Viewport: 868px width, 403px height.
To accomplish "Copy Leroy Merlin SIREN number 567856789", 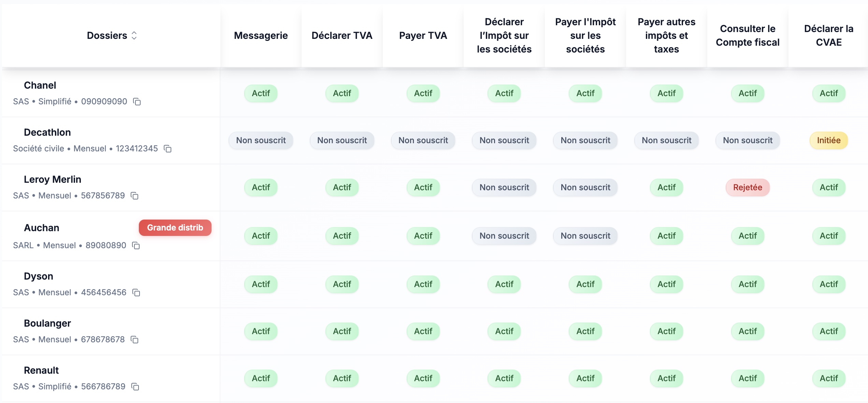I will [x=135, y=196].
